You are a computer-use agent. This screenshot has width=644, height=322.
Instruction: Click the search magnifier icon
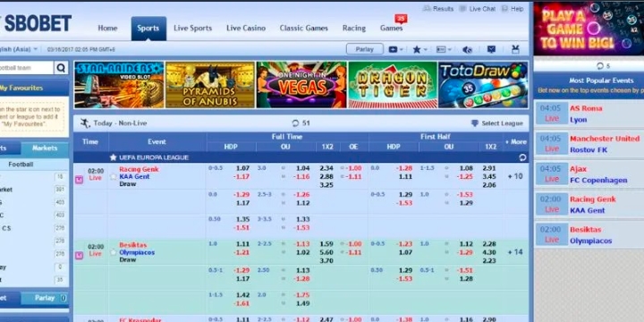click(x=61, y=68)
